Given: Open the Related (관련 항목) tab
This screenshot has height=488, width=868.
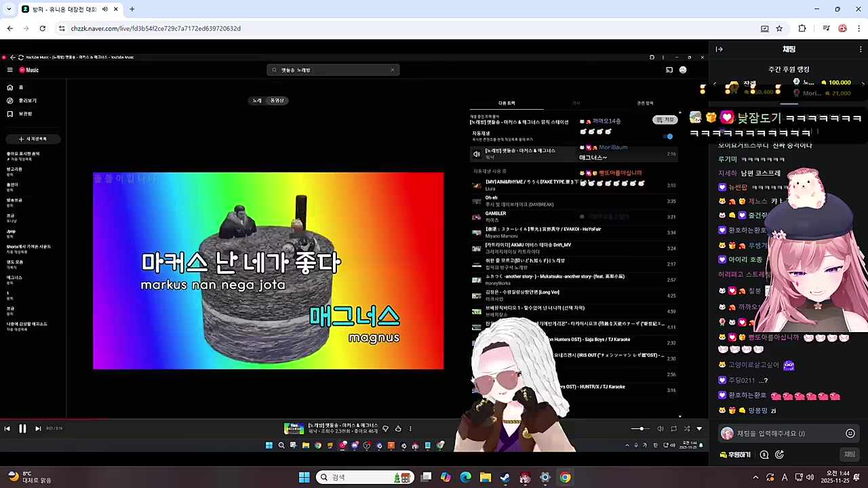Looking at the screenshot, I should click(645, 103).
